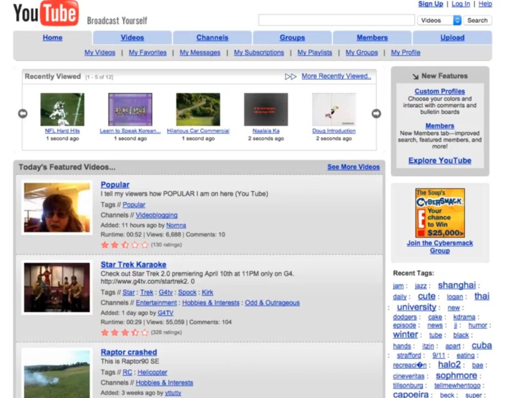Open the Star Trek Karaoke thumbnail
Screen dimensions: 532x398
[x=57, y=288]
